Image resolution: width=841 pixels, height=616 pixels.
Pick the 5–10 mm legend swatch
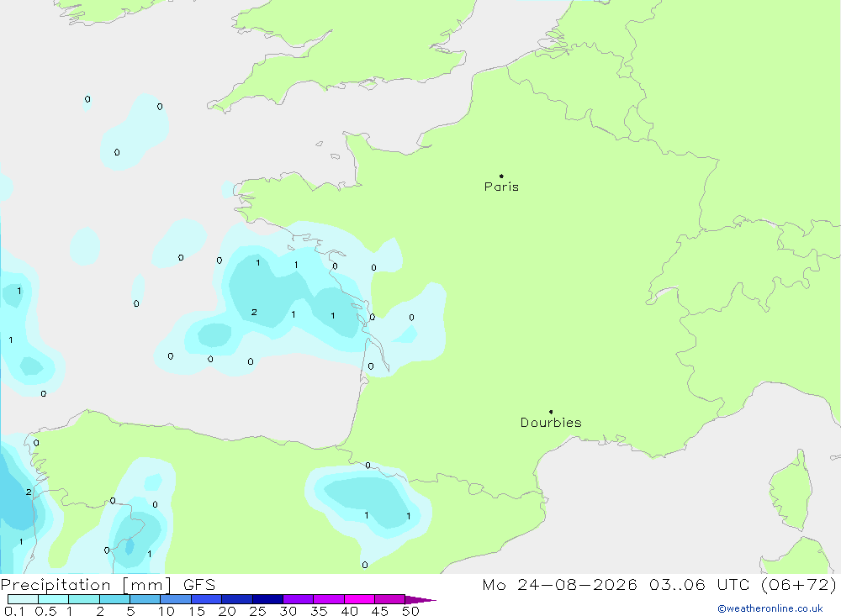tap(145, 599)
